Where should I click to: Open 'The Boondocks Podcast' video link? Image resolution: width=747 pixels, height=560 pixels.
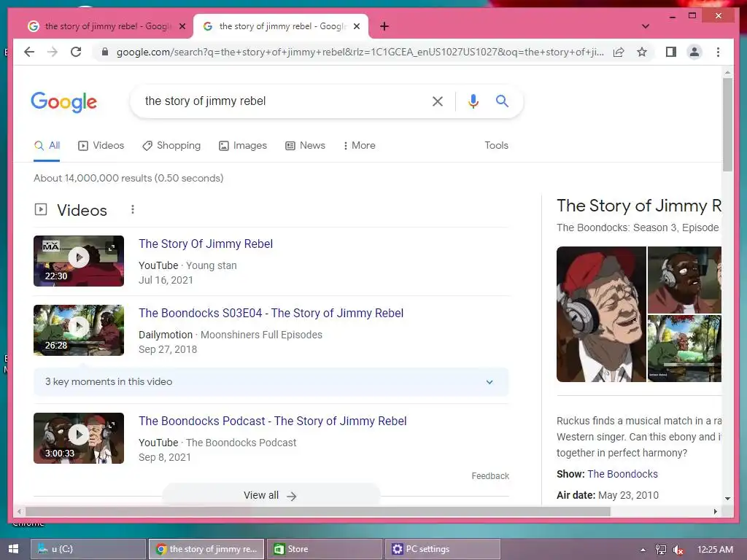(273, 421)
